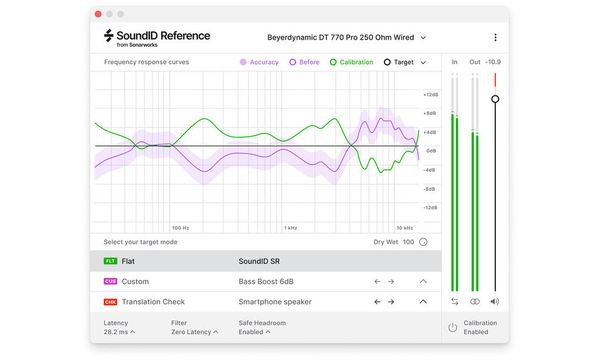Screen dimensions: 600x360
Task: Click the SoundID Reference logo
Action: (x=157, y=38)
